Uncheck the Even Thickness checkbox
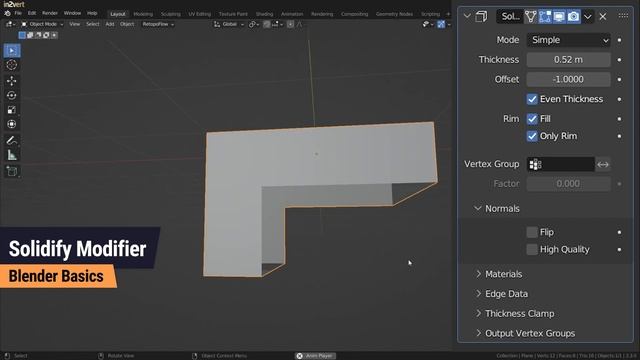 pos(532,99)
